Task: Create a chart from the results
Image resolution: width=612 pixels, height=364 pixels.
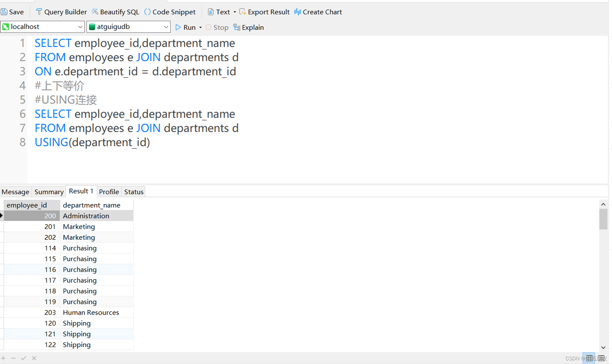Action: [318, 12]
